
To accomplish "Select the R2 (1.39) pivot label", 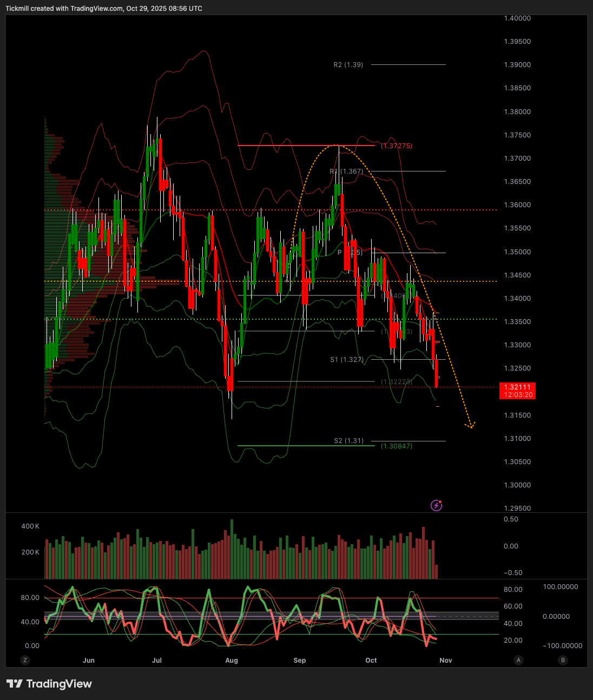I will click(348, 65).
